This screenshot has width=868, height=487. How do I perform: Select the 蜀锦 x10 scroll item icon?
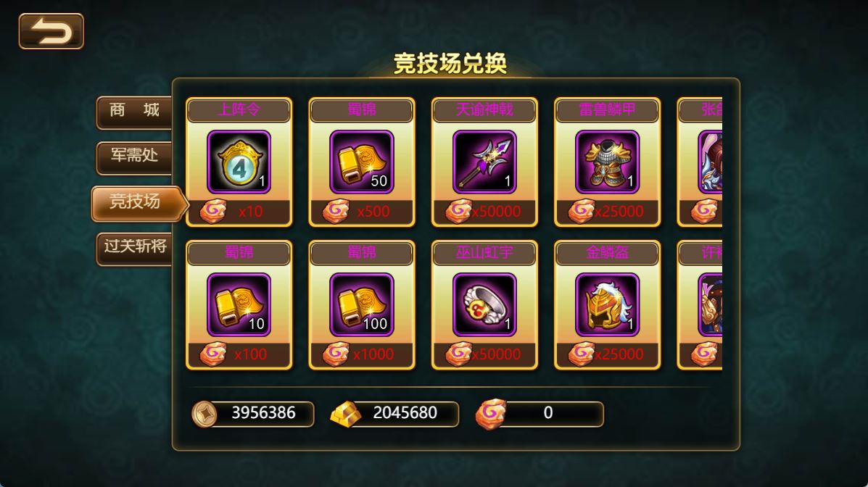(239, 304)
